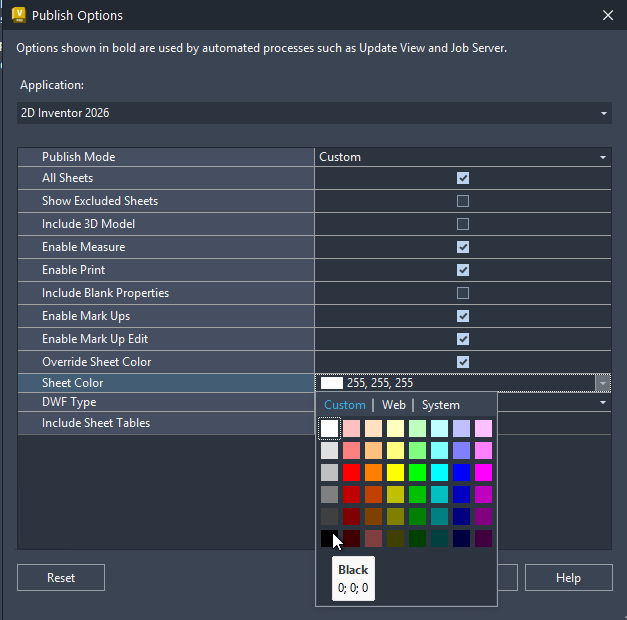Click the Help button
Image resolution: width=627 pixels, height=620 pixels.
click(x=568, y=578)
